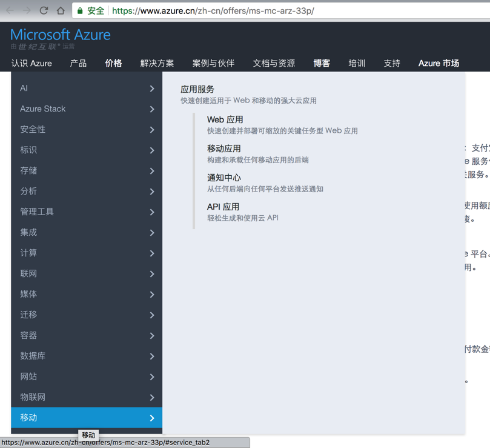Viewport: 490px width, 448px height.
Task: Select the 存储 category label
Action: (28, 170)
